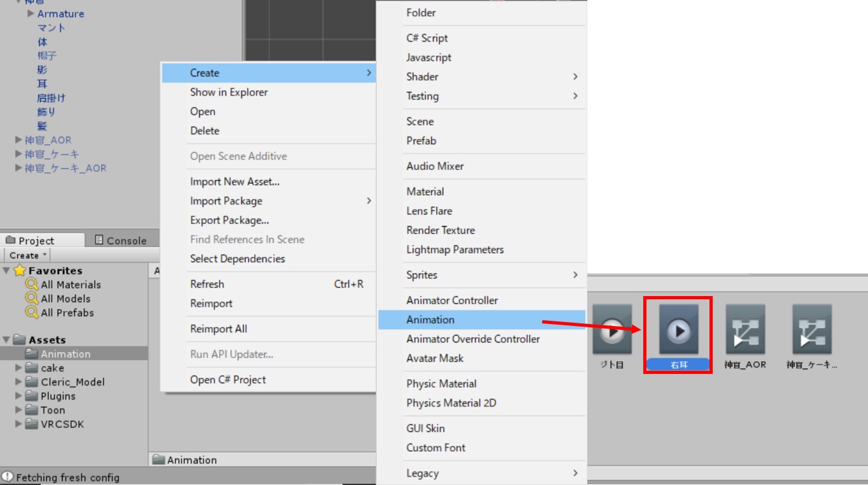Select the 神官_AOR animator controller asset

coord(745,331)
